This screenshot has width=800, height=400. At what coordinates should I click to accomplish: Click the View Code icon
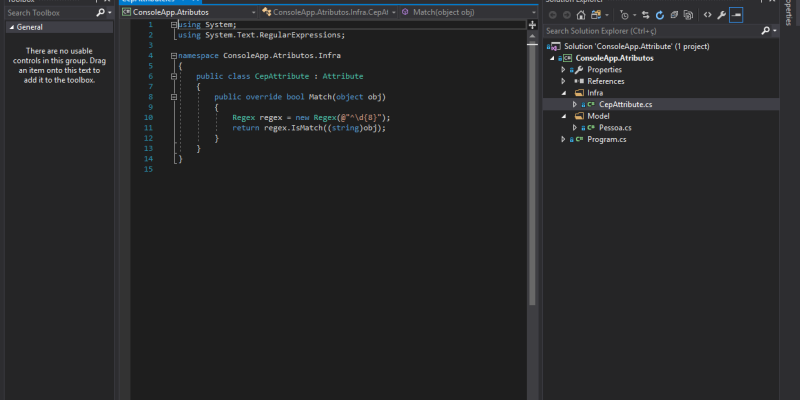(x=707, y=15)
